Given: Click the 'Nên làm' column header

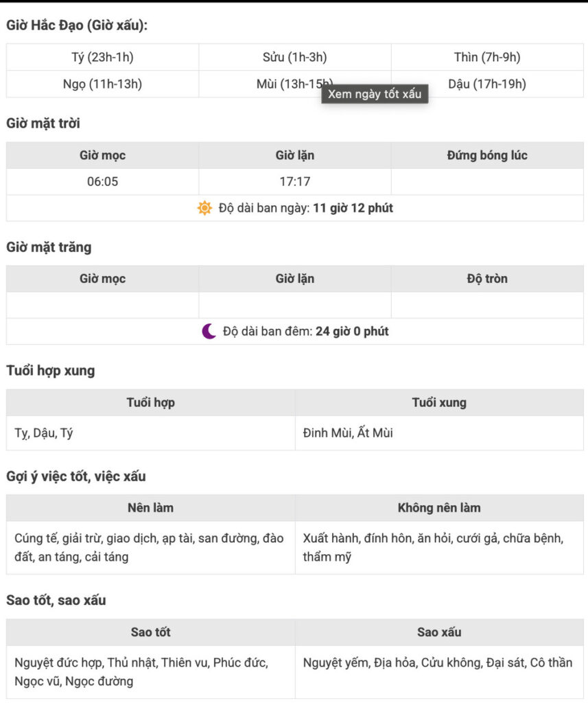Looking at the screenshot, I should coord(150,507).
